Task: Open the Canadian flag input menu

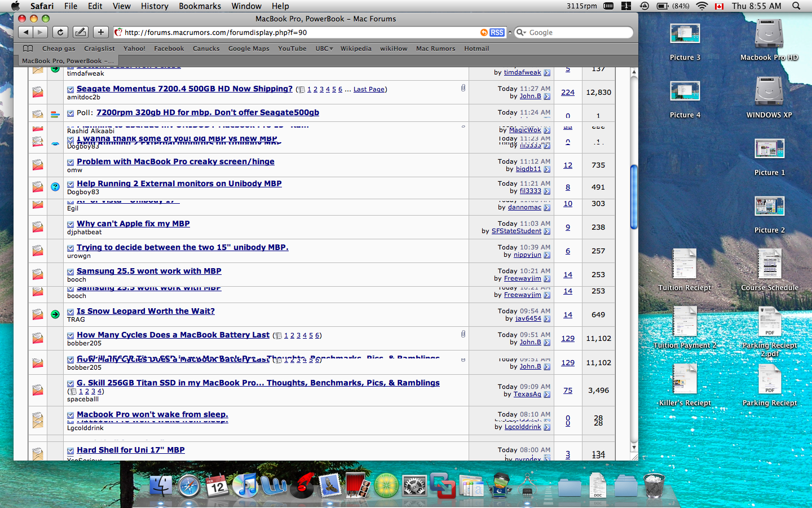Action: (x=719, y=6)
